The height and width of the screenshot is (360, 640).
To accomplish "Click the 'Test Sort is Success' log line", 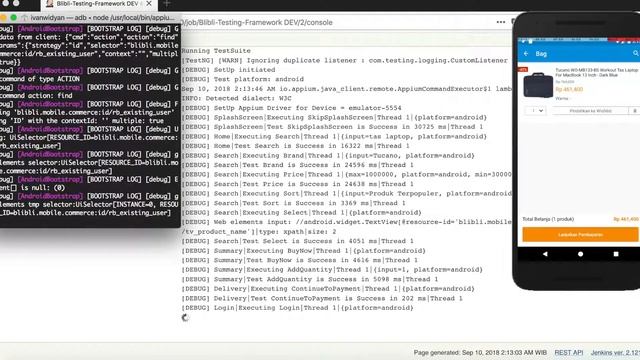I will pyautogui.click(x=293, y=203).
